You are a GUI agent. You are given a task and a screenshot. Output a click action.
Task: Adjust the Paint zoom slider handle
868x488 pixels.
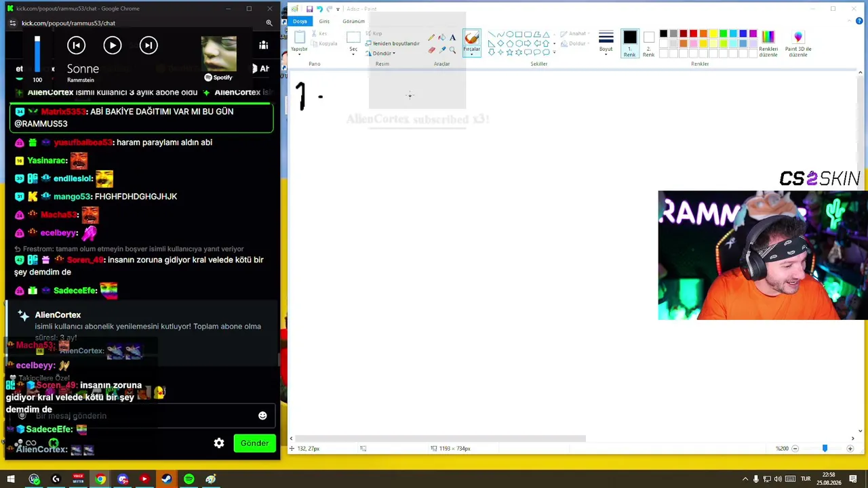coord(825,448)
